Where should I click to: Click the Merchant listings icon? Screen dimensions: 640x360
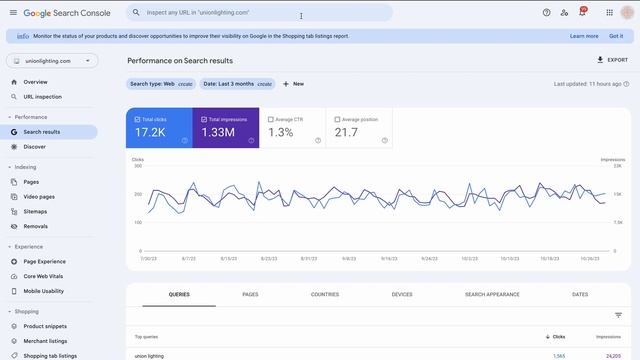pyautogui.click(x=14, y=341)
